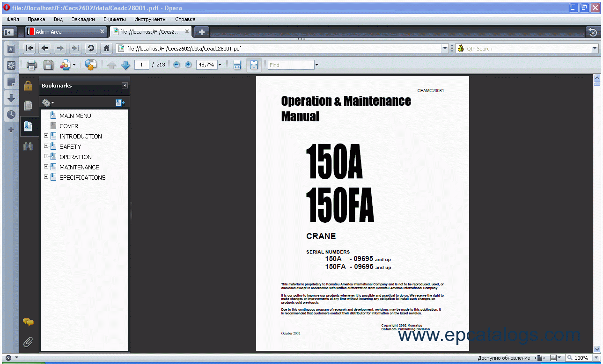Open the address bar history dropdown
603x364 pixels.
click(x=445, y=48)
